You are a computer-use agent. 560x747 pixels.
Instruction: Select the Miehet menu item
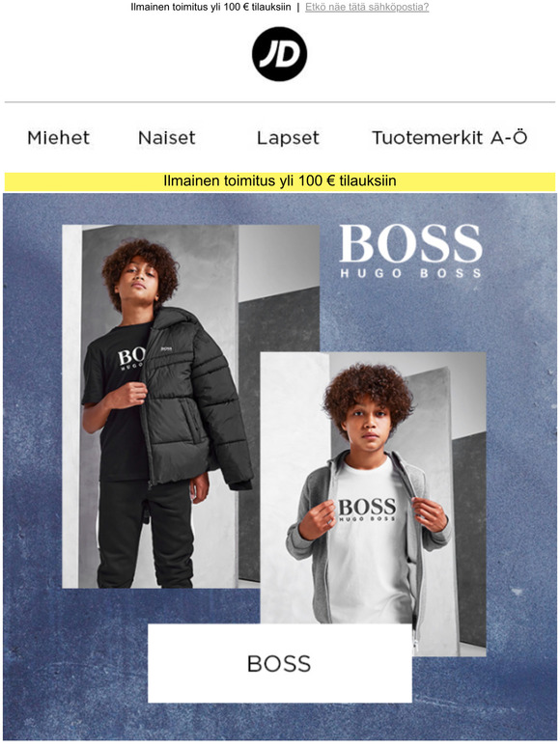pyautogui.click(x=58, y=138)
